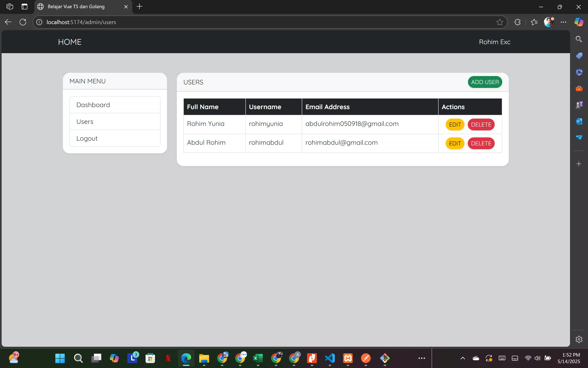Viewport: 588px width, 368px height.
Task: Click the ADD USER button
Action: (x=485, y=82)
